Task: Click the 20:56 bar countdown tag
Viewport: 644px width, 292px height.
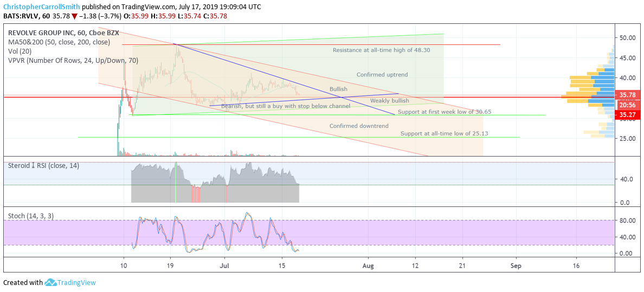Action: tap(628, 105)
